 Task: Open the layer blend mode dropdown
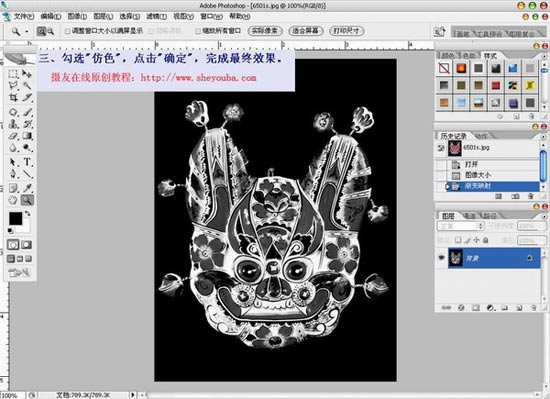461,226
